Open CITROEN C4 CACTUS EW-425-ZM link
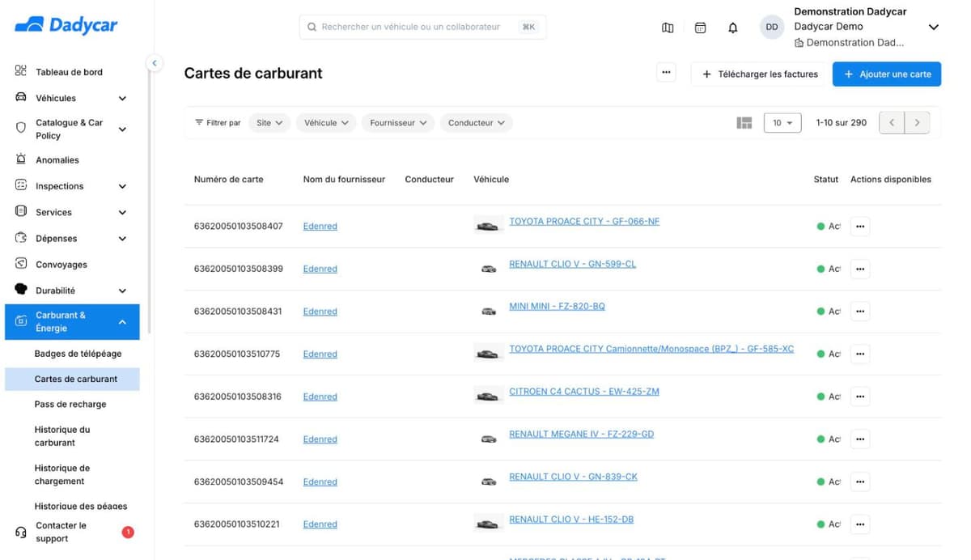Image resolution: width=971 pixels, height=560 pixels. (584, 391)
